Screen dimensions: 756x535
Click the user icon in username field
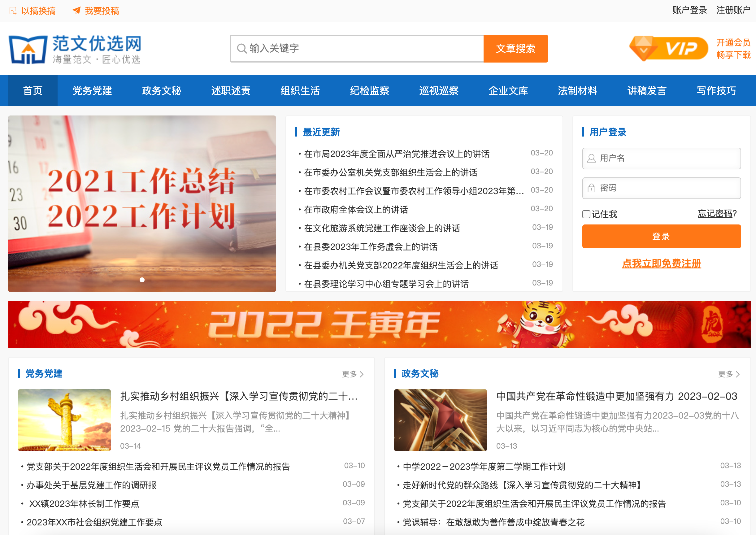[591, 159]
